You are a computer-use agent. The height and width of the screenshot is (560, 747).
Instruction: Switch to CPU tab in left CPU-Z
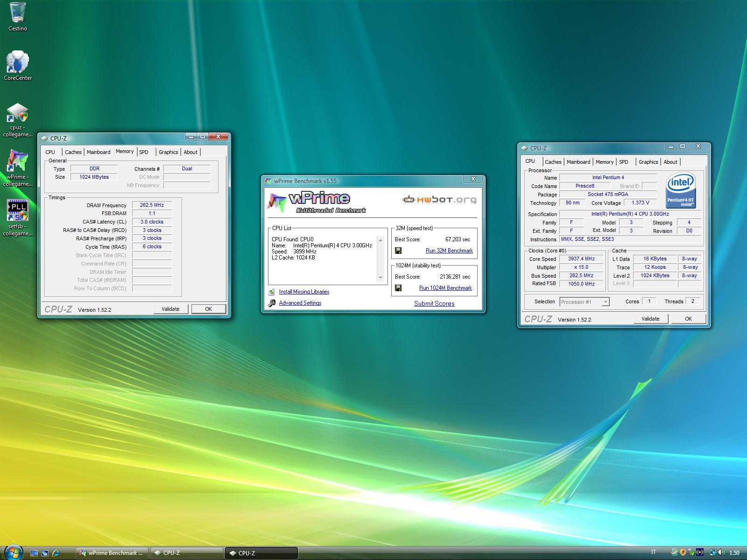50,152
